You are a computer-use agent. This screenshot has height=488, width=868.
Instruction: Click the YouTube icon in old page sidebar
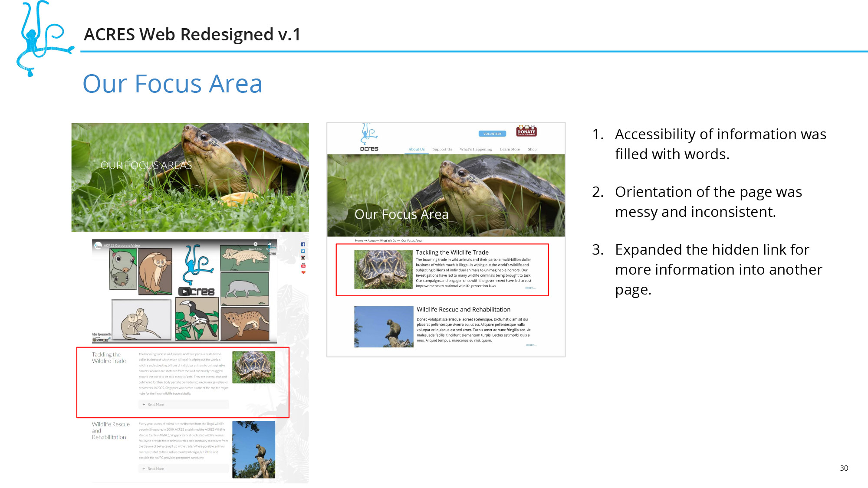(303, 265)
